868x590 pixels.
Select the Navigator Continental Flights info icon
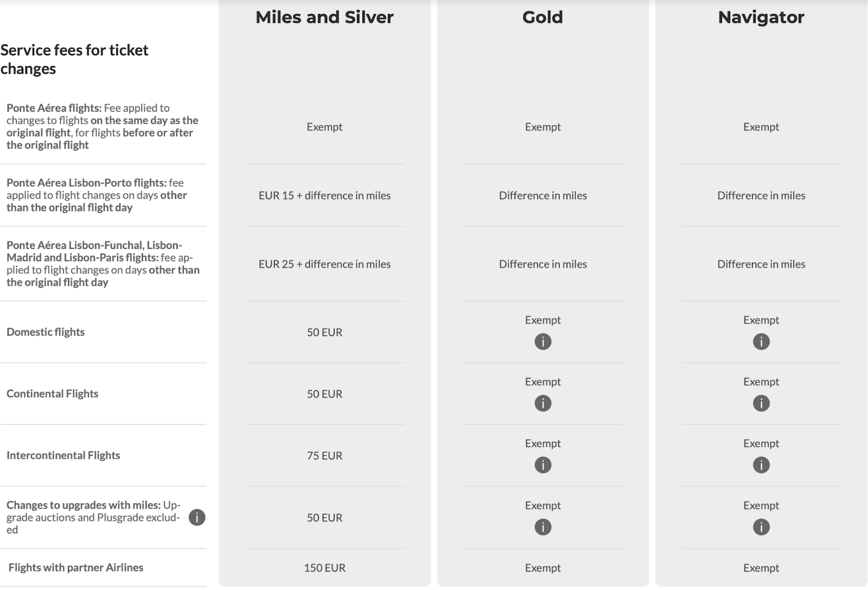pyautogui.click(x=762, y=403)
